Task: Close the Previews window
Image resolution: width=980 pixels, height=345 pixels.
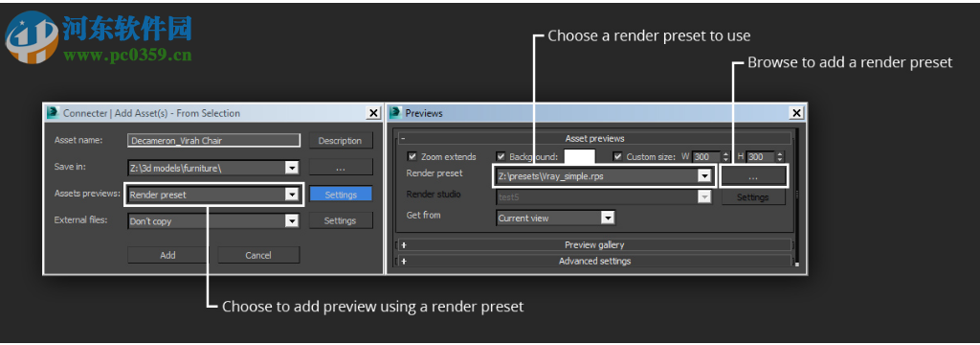Action: tap(796, 113)
